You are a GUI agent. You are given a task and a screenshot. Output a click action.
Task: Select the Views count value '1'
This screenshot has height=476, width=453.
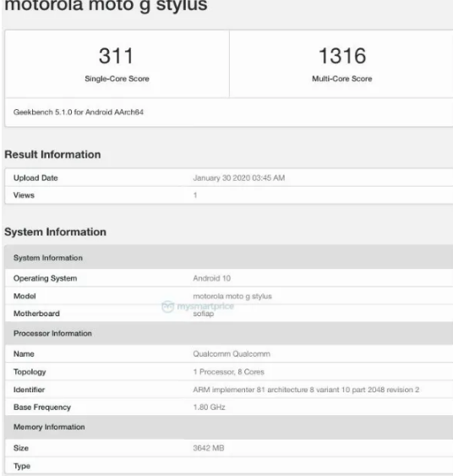click(x=195, y=195)
